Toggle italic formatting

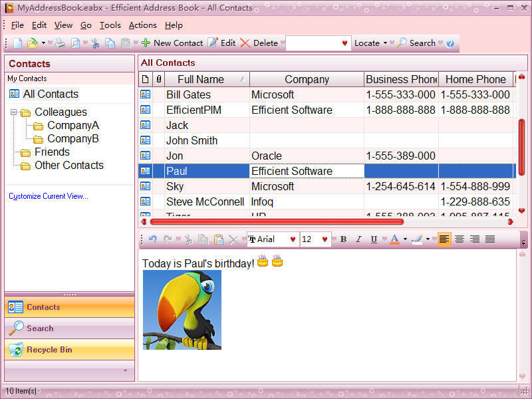point(358,239)
